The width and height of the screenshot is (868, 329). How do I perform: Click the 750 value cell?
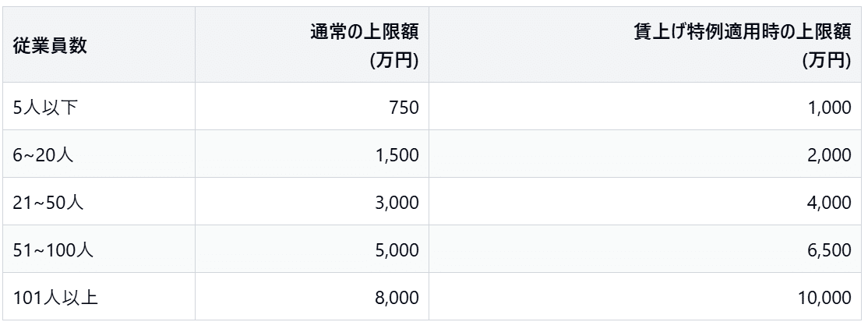(403, 107)
